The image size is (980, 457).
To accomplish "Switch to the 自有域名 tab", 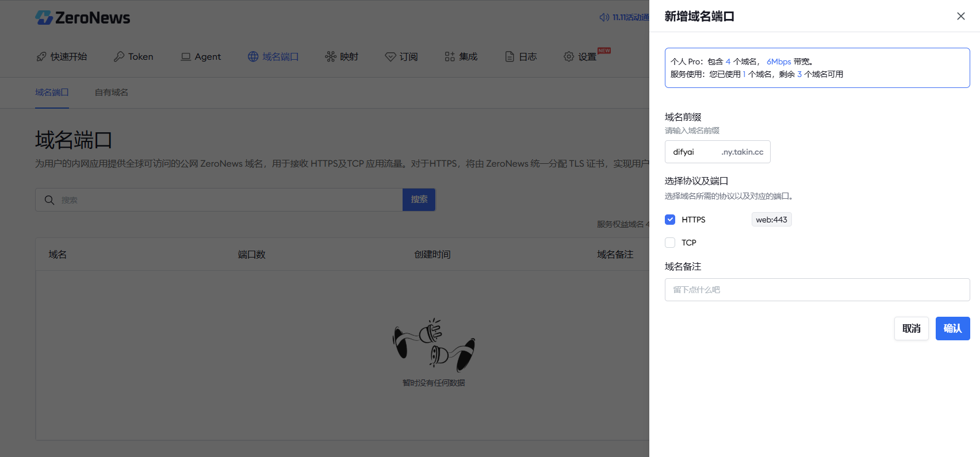I will tap(112, 93).
